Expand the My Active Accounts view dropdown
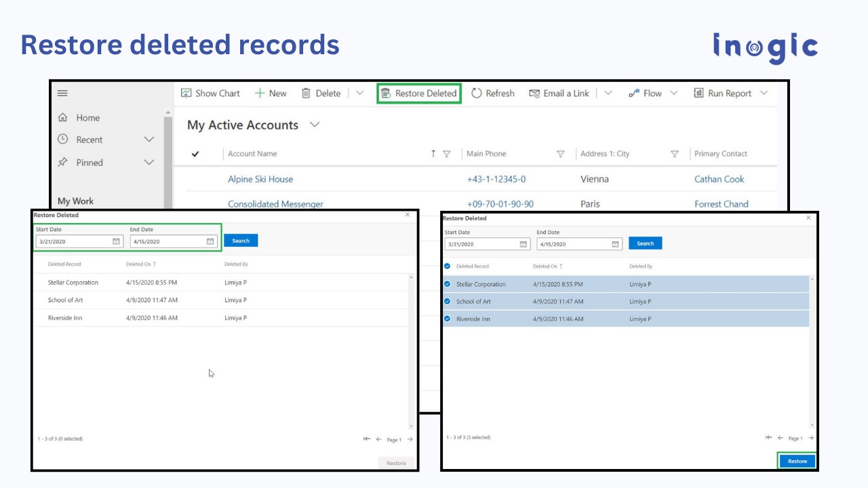The image size is (868, 488). pos(315,125)
